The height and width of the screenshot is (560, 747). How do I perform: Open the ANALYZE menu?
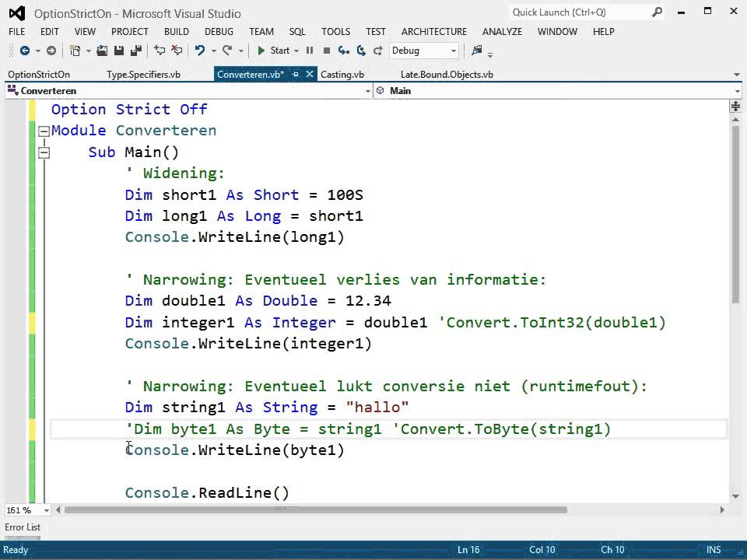502,31
